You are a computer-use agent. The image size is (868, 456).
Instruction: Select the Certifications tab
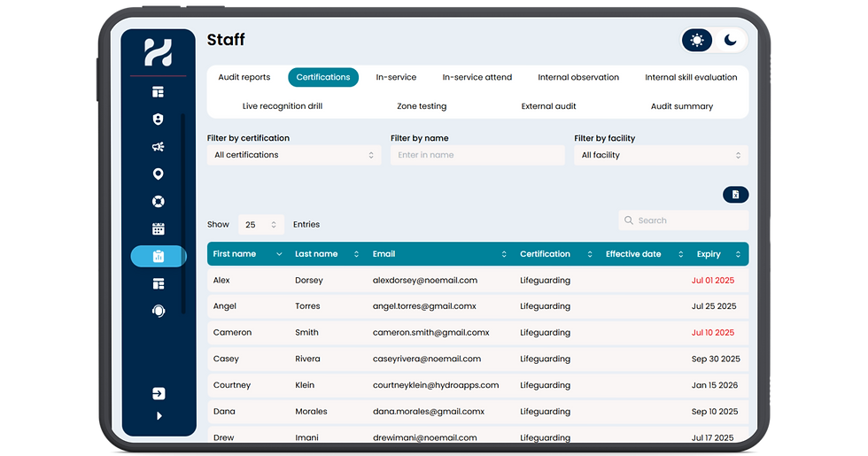click(323, 78)
